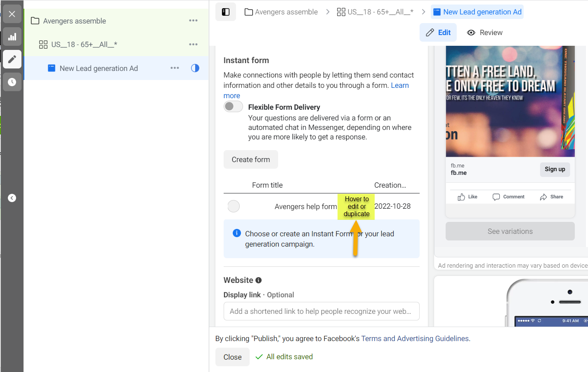Switch to Review mode with eye icon
Image resolution: width=588 pixels, height=372 pixels.
(x=485, y=33)
